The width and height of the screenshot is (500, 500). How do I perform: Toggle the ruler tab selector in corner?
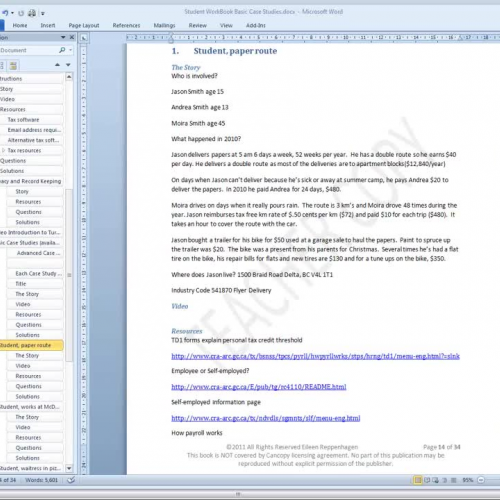coord(84,38)
